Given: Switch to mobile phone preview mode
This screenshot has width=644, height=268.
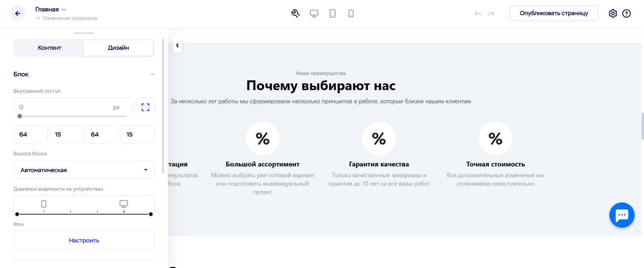Looking at the screenshot, I should (351, 13).
